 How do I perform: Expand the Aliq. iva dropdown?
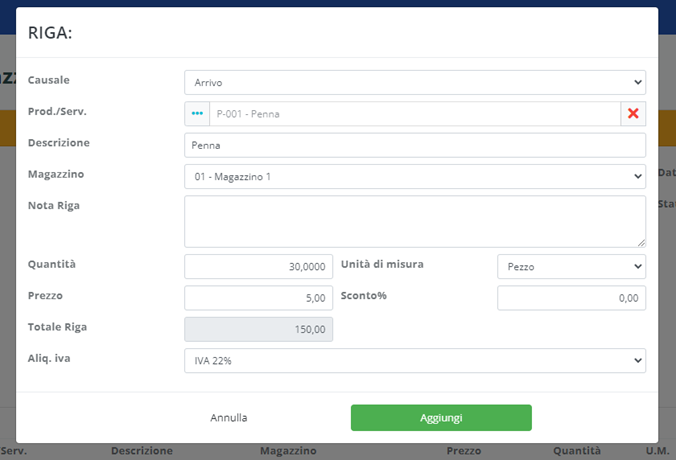point(414,360)
